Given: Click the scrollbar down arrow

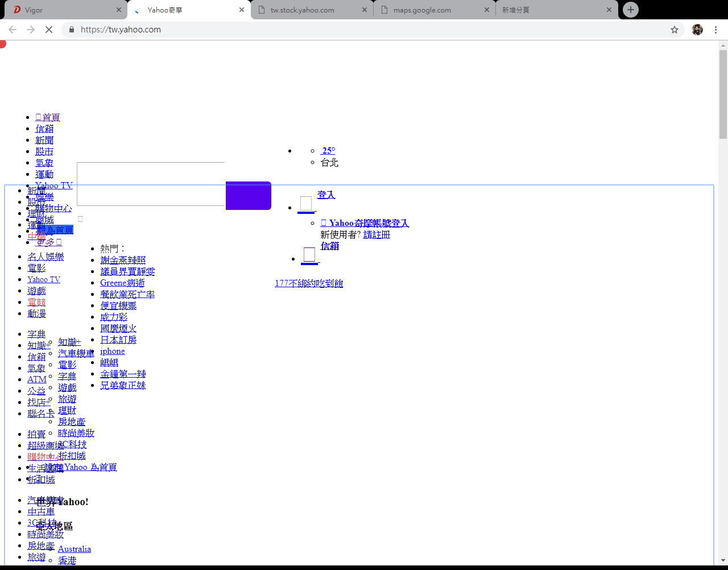Looking at the screenshot, I should [723, 560].
